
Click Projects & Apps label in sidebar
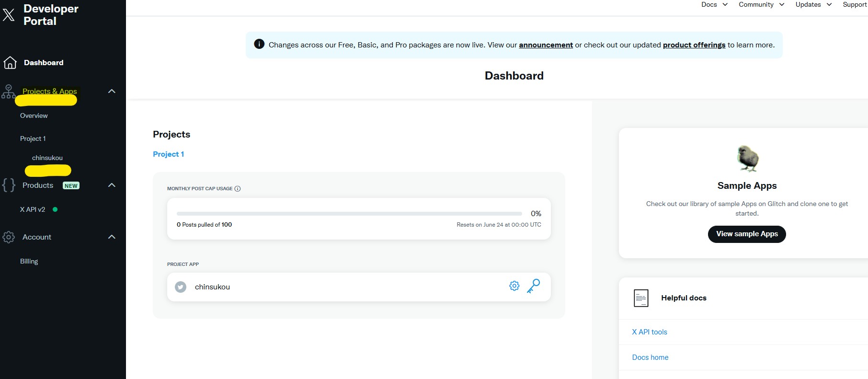click(x=50, y=91)
